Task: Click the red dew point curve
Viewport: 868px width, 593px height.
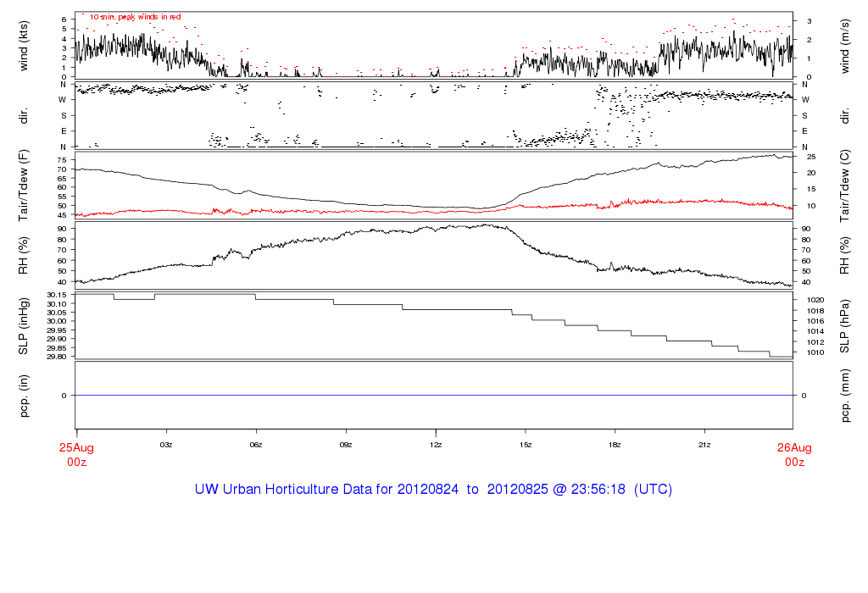Action: 434,211
